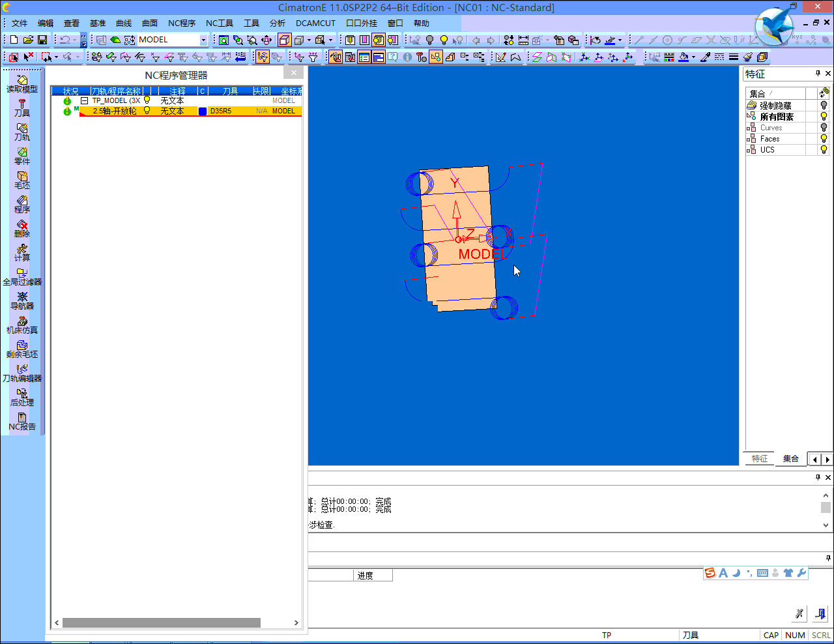834x644 pixels.
Task: Save the file with floppy disk icon
Action: pos(42,40)
